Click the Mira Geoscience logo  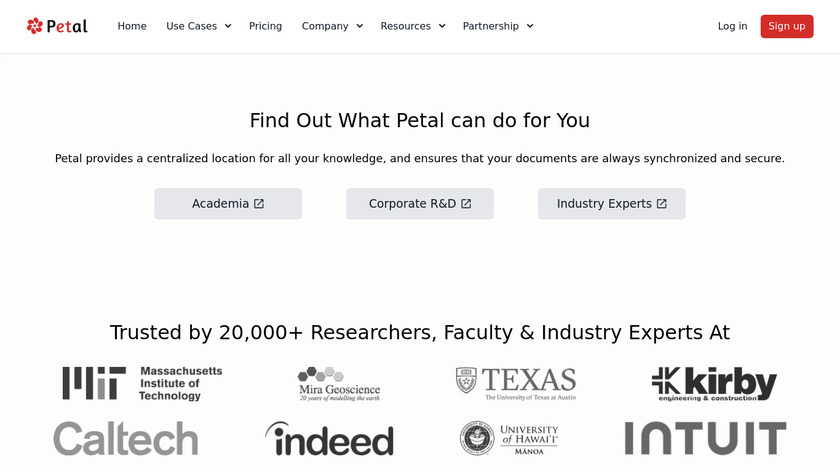tap(339, 384)
